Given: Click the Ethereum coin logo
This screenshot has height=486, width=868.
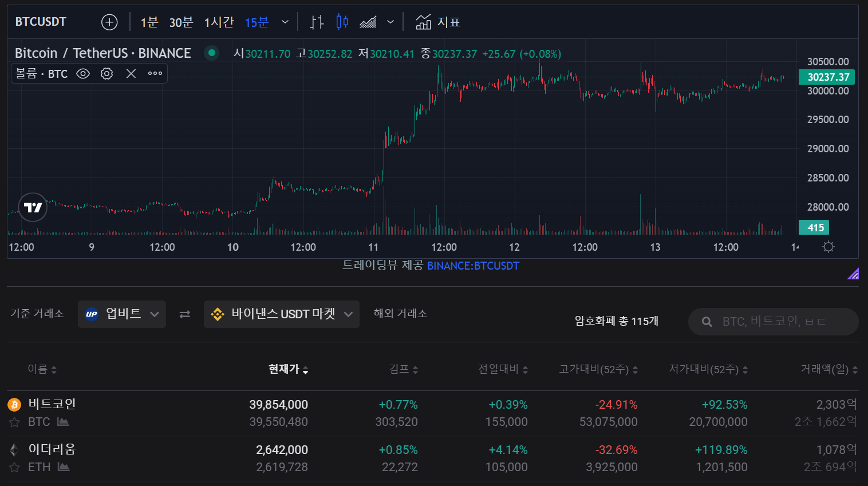Looking at the screenshot, I should (14, 450).
